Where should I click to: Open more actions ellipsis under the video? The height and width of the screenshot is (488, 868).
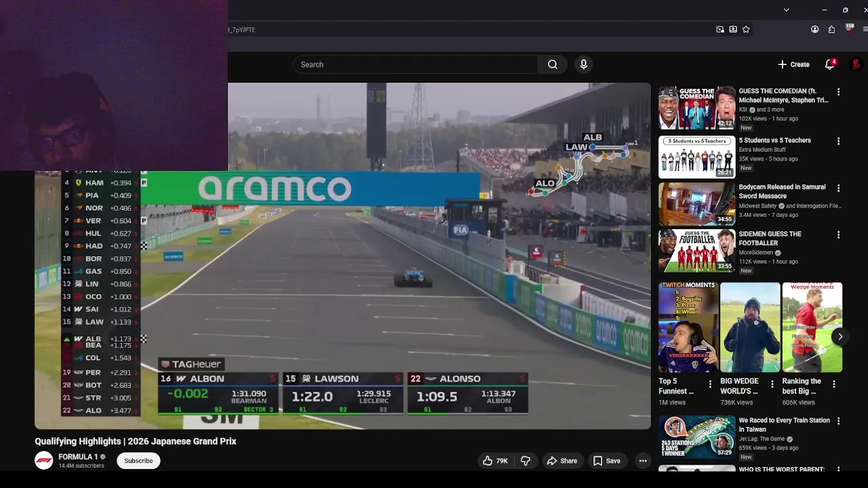(642, 461)
